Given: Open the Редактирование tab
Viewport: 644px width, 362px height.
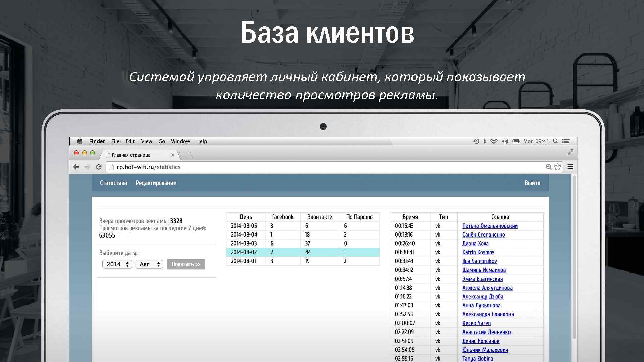Looking at the screenshot, I should click(x=156, y=183).
